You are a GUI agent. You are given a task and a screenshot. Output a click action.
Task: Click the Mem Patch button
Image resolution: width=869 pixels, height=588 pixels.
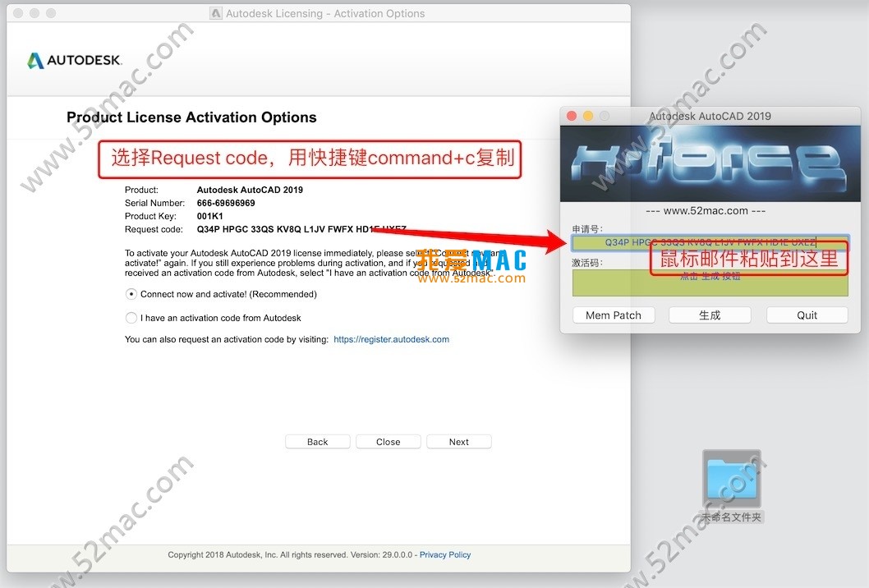tap(614, 315)
